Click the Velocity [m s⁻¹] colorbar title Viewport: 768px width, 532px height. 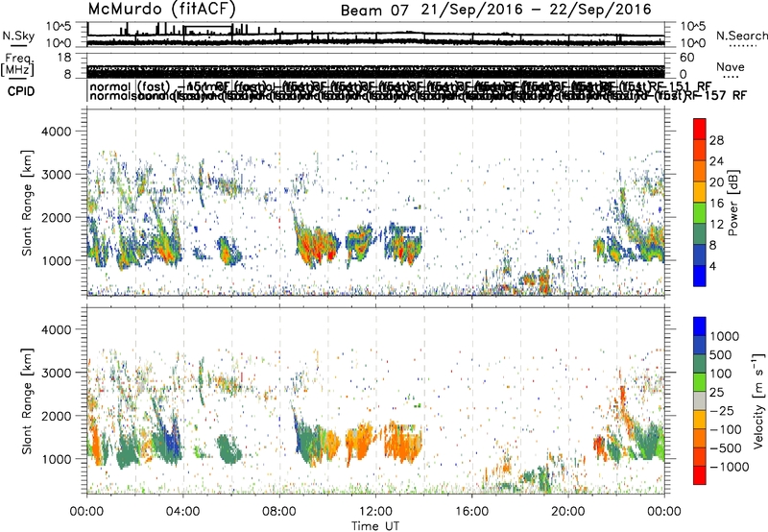coord(758,400)
